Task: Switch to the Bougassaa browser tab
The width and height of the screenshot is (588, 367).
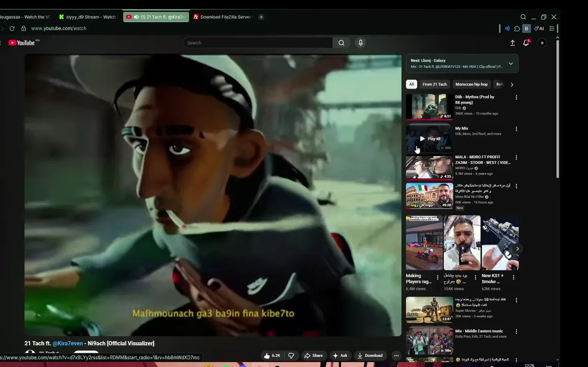Action: (x=25, y=17)
